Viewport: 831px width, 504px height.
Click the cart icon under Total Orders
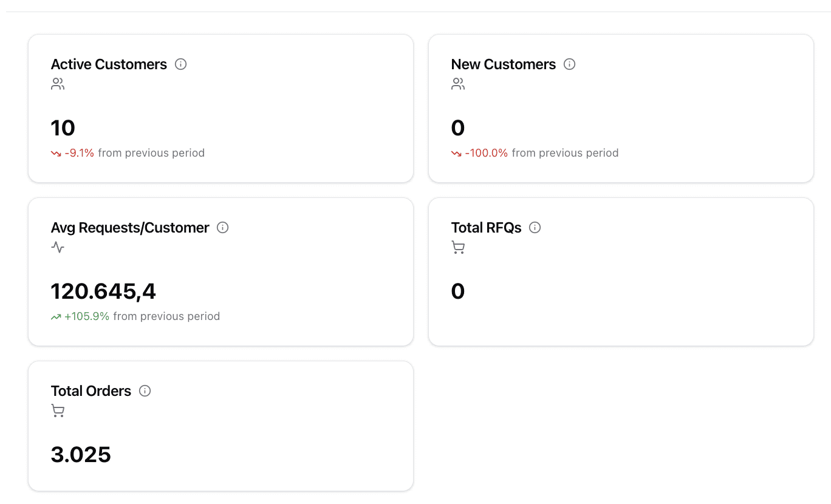click(58, 411)
